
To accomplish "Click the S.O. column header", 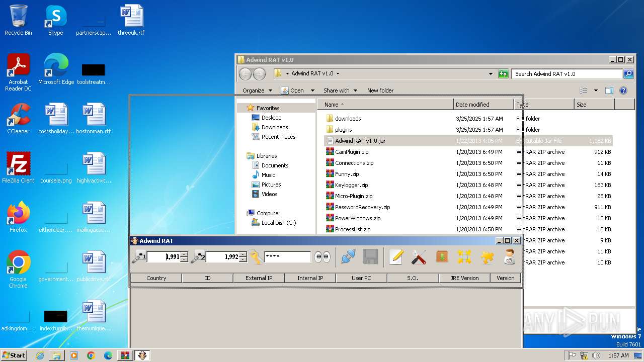I will tap(413, 278).
